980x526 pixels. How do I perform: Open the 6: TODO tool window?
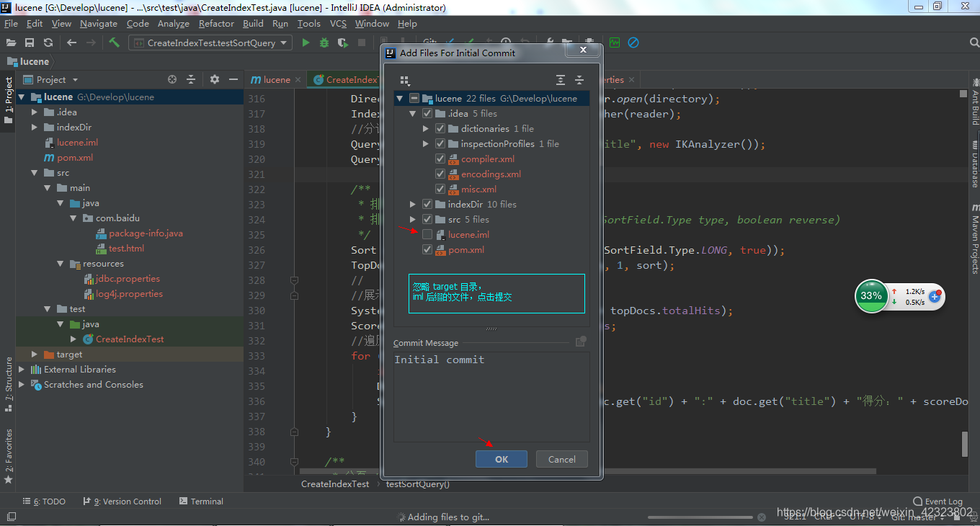pyautogui.click(x=44, y=501)
